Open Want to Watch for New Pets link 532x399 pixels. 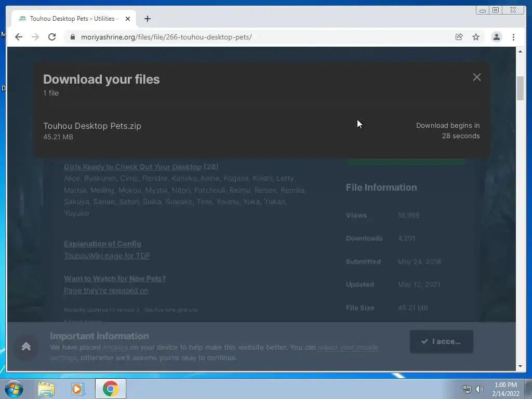click(x=115, y=278)
